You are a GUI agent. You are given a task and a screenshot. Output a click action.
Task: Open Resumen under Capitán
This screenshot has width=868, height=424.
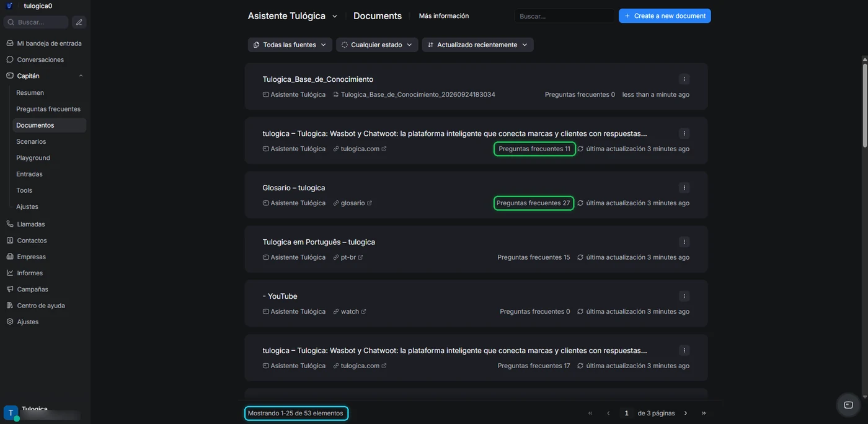30,92
